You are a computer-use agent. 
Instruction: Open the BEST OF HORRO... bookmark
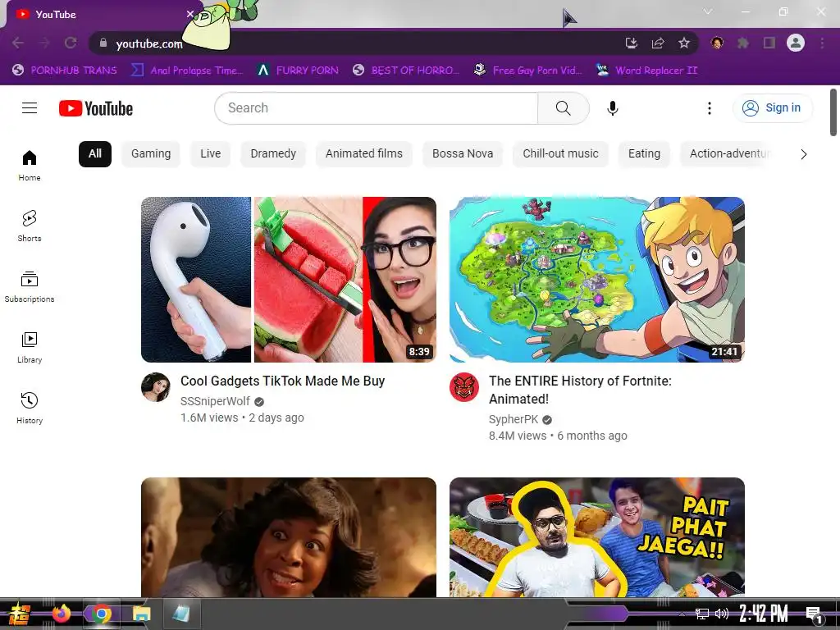click(x=406, y=71)
